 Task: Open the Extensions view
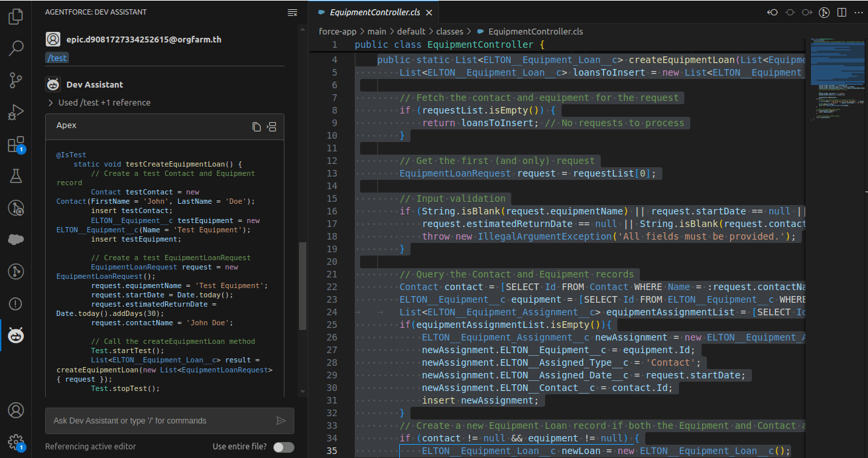click(16, 145)
